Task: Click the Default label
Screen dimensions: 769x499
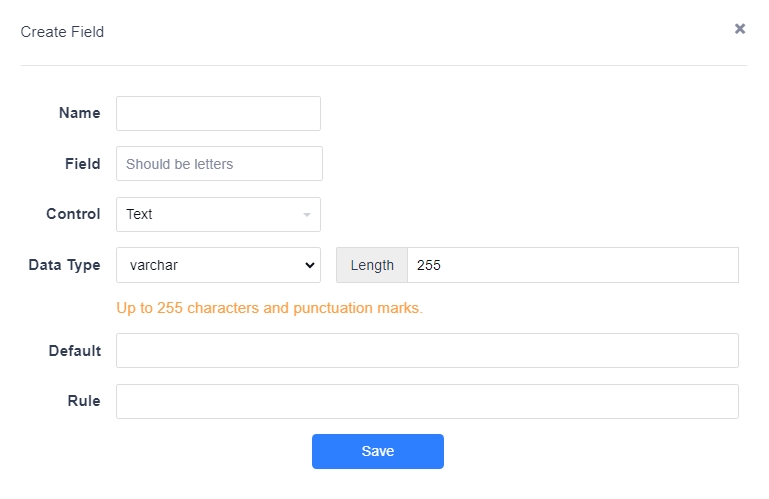Action: 75,351
